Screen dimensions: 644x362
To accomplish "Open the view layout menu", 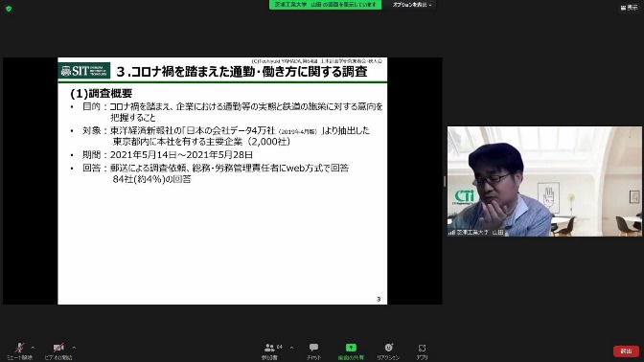I will (629, 8).
